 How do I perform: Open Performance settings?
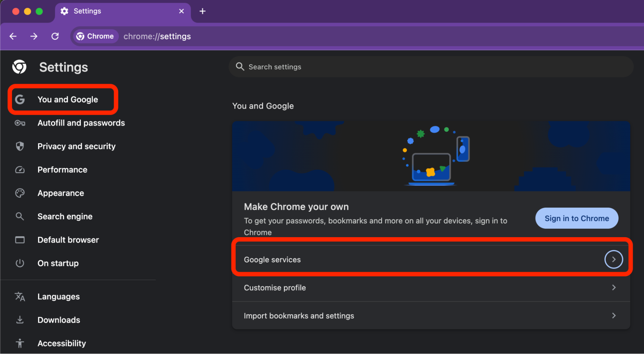(x=62, y=170)
